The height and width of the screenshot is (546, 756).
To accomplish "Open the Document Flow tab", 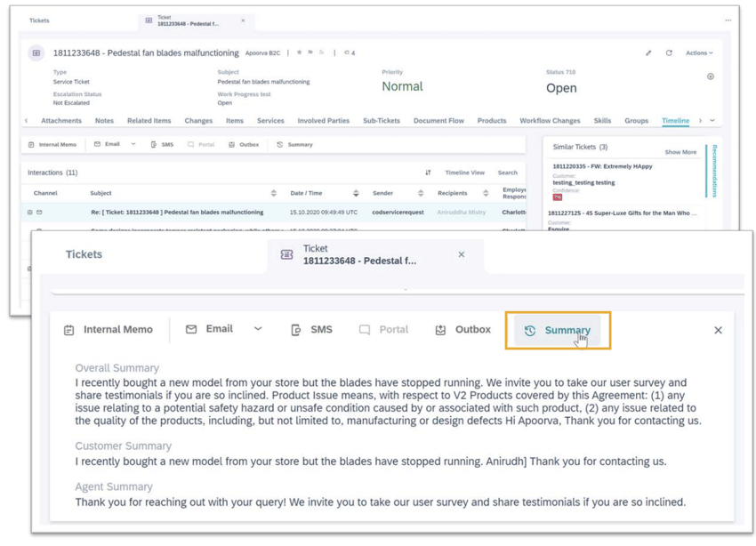I will coord(438,121).
